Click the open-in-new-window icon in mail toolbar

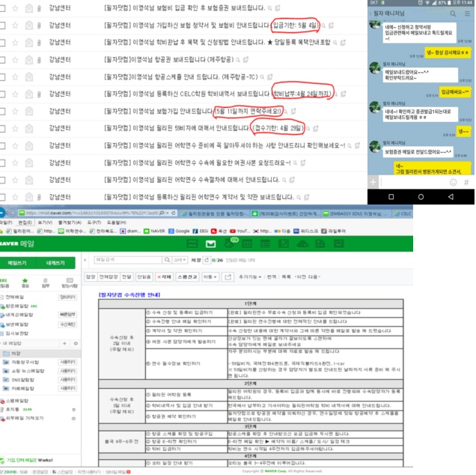click(x=228, y=277)
